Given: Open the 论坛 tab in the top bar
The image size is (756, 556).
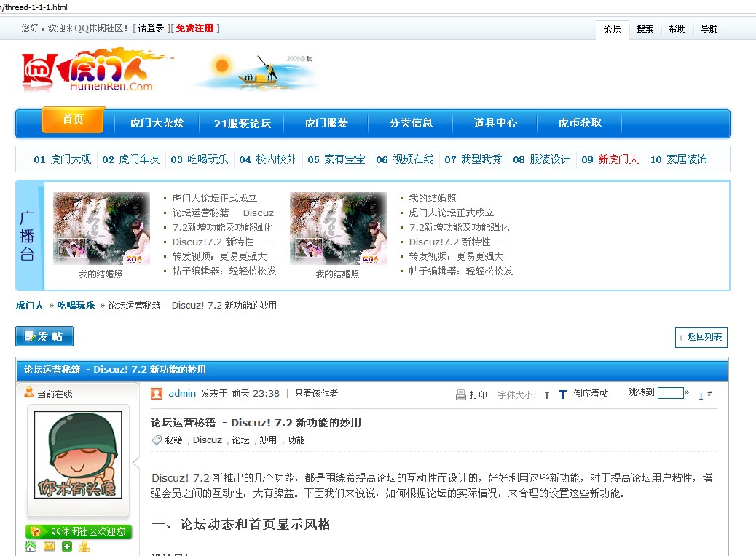Looking at the screenshot, I should pos(613,30).
